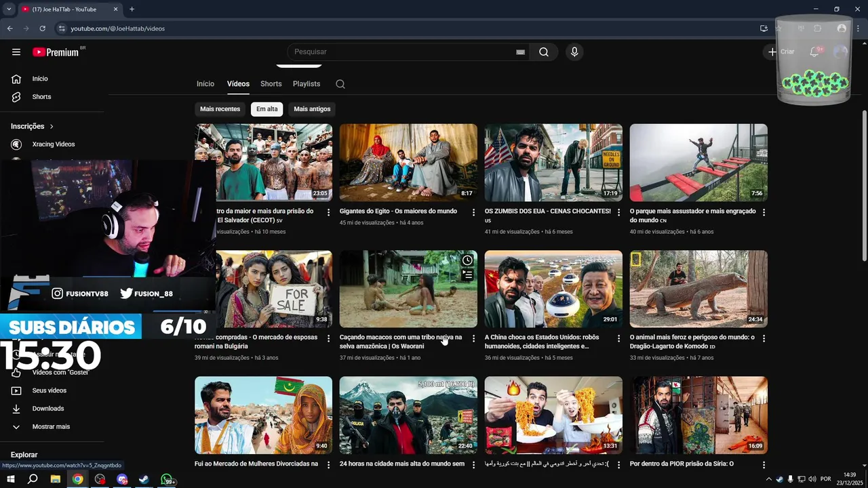Screen dimensions: 868x488
Task: Open Início in the sidebar
Action: click(x=40, y=79)
